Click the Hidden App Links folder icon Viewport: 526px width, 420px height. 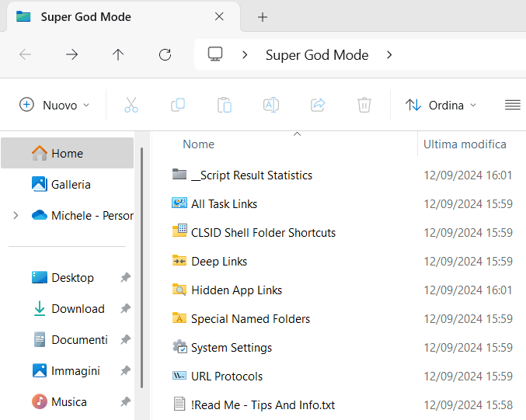[x=179, y=290]
